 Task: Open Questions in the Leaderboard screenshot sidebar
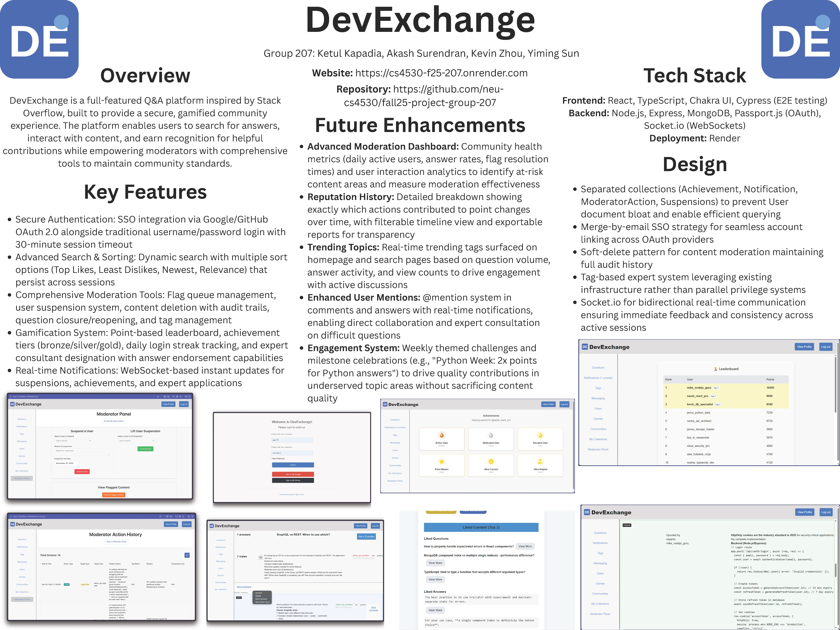click(x=598, y=368)
